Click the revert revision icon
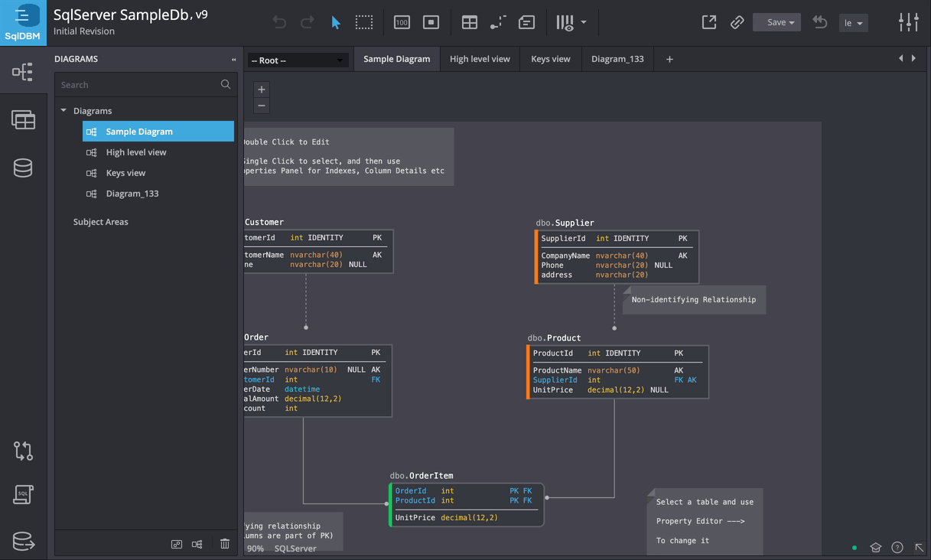 (x=820, y=22)
